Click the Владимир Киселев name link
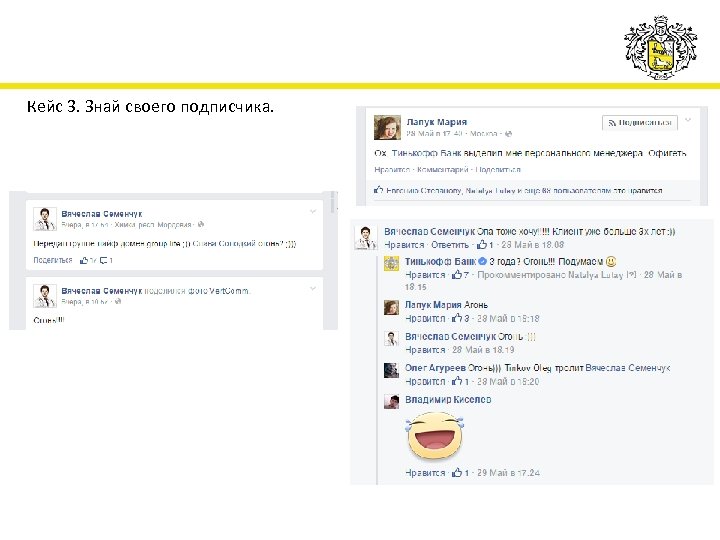720x540 pixels. (x=448, y=399)
